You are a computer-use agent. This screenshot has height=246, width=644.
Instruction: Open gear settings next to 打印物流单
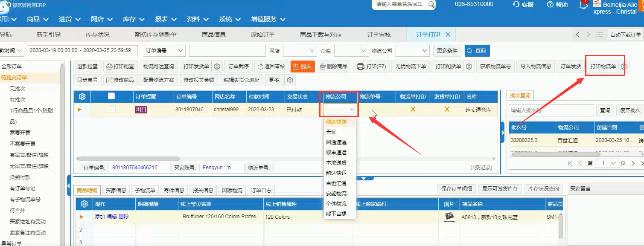(624, 67)
